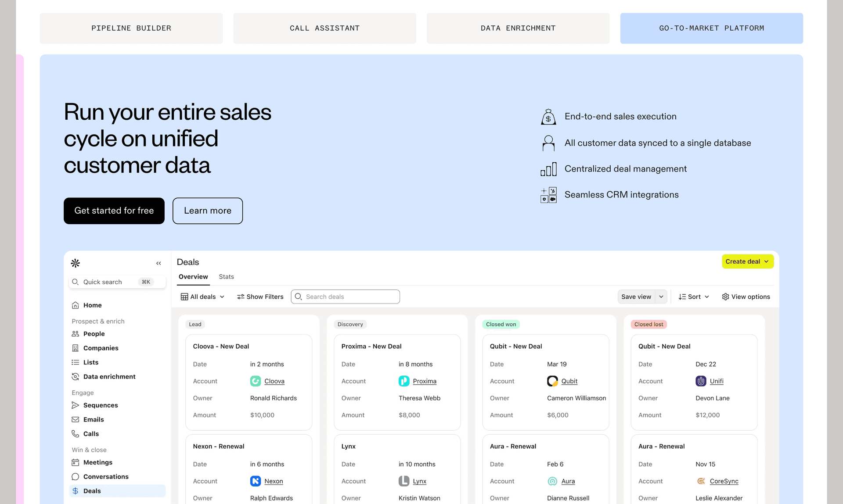Click the Lead stage label

click(195, 325)
